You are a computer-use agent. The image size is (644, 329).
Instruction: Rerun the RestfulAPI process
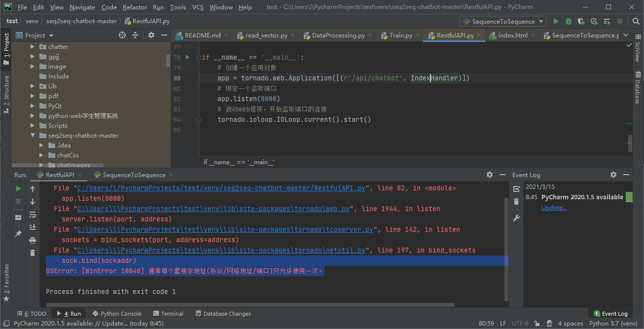pos(18,188)
